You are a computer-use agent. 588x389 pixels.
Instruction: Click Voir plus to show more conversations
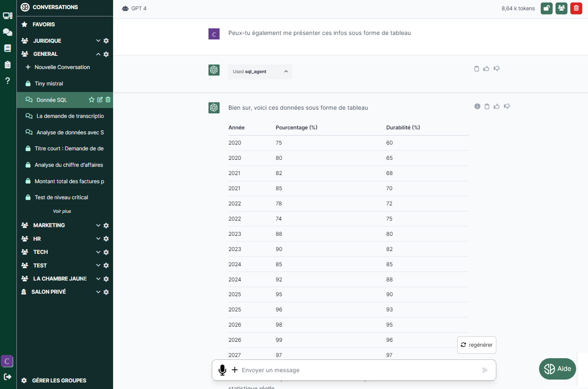62,211
